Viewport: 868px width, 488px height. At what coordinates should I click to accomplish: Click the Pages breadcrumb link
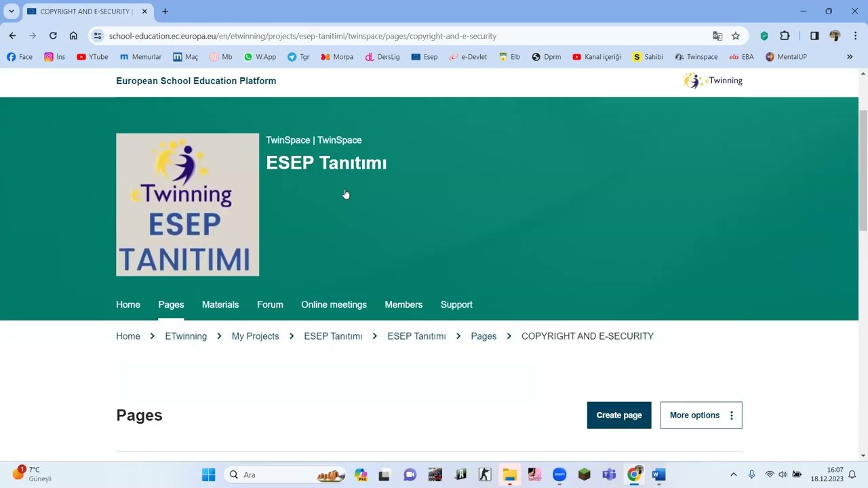pos(484,336)
